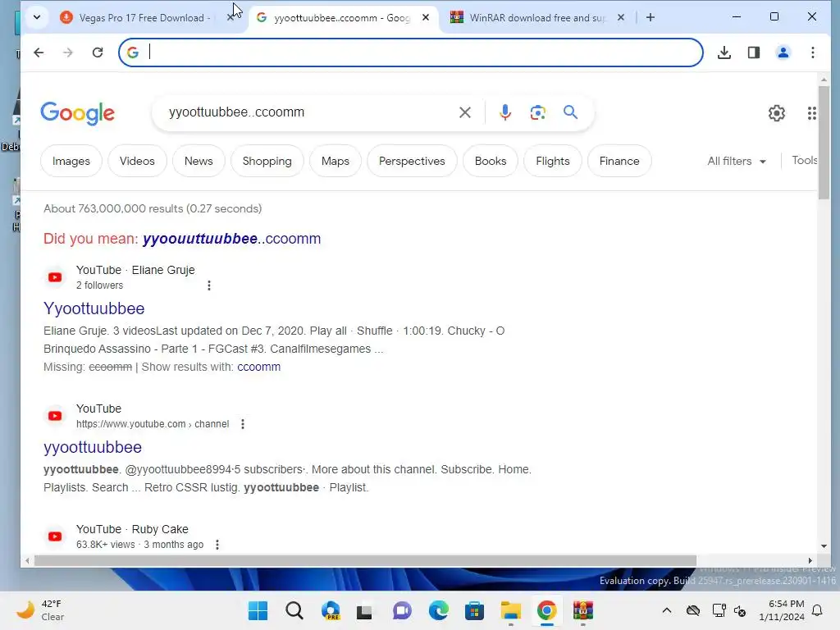The height and width of the screenshot is (630, 840).
Task: Filter results by Videos
Action: (137, 162)
